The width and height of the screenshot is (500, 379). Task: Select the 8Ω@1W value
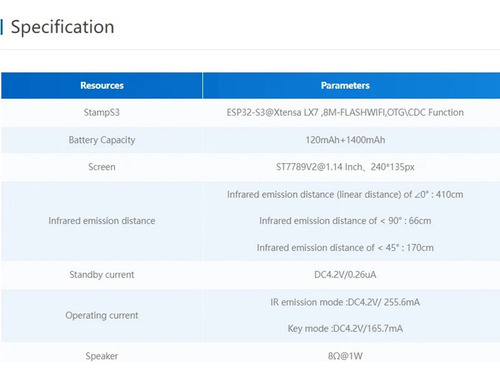pyautogui.click(x=345, y=356)
